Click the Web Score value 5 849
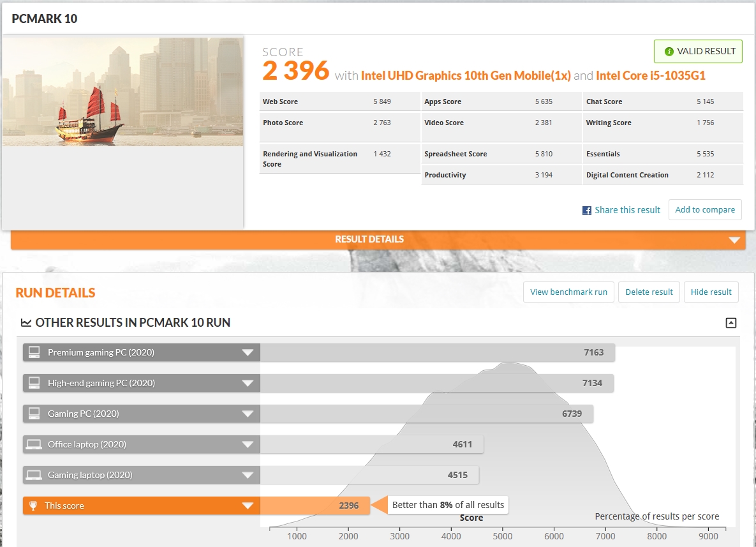This screenshot has height=547, width=756. [382, 101]
